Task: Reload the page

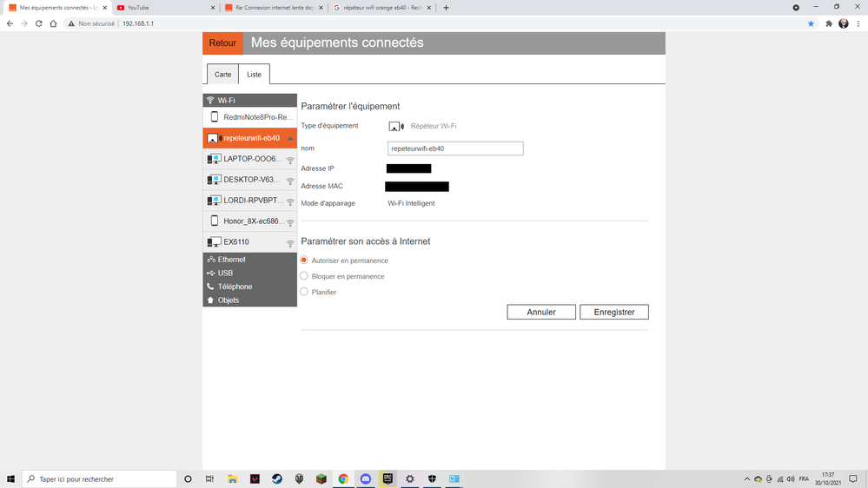Action: (x=39, y=23)
